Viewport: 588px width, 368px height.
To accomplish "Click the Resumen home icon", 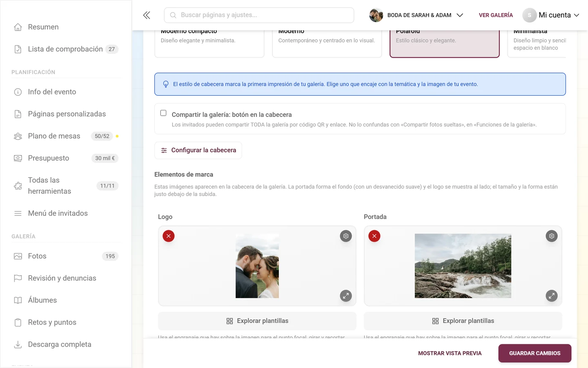I will (18, 27).
